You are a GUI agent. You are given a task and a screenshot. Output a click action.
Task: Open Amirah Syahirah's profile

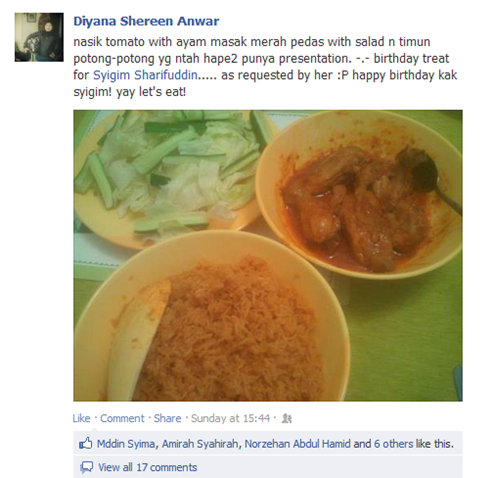(x=200, y=444)
